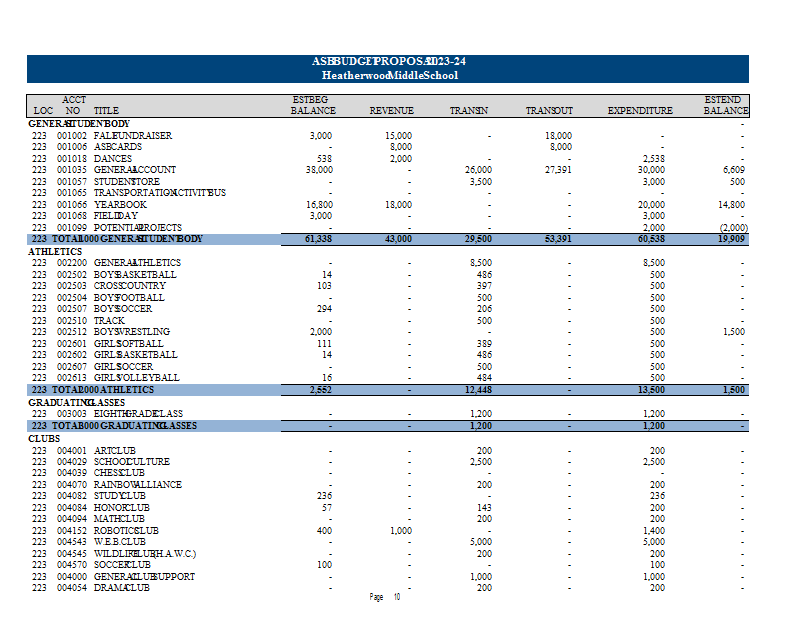This screenshot has height=619, width=800.
Task: Select the POTENTIAL PROJECTS row title
Action: pyautogui.click(x=138, y=228)
